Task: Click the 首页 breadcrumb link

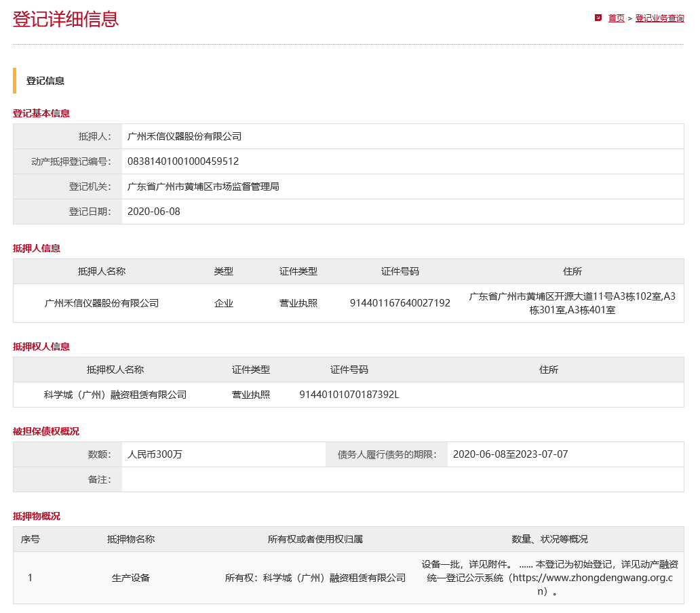Action: [x=616, y=18]
